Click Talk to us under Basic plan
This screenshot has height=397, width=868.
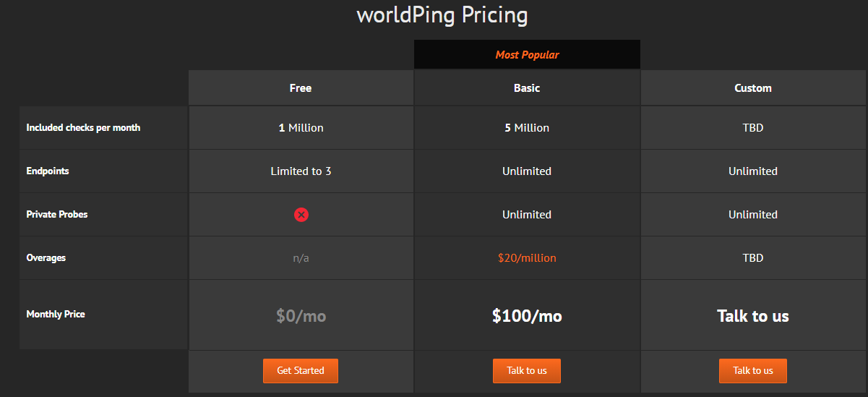[x=527, y=371]
